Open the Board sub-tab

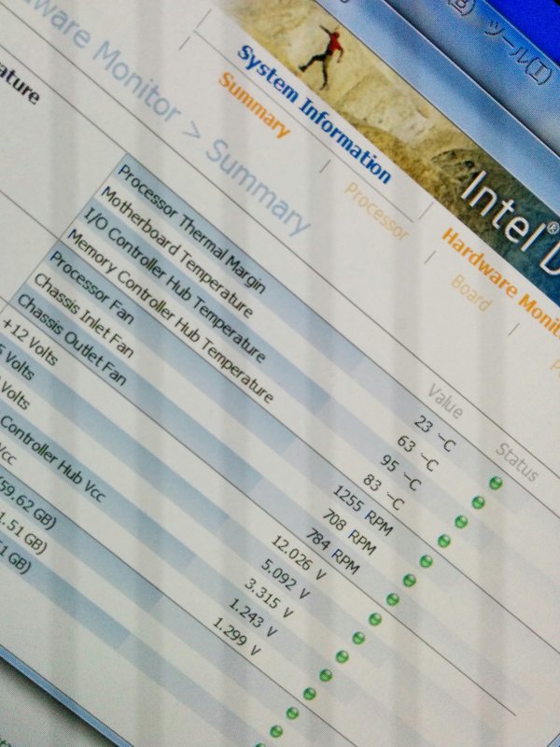click(470, 292)
